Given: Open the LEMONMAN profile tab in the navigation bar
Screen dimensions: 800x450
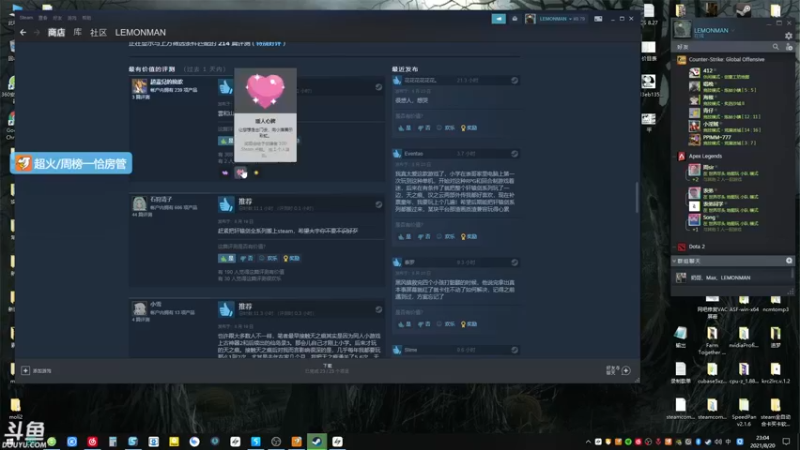Looking at the screenshot, I should point(140,32).
